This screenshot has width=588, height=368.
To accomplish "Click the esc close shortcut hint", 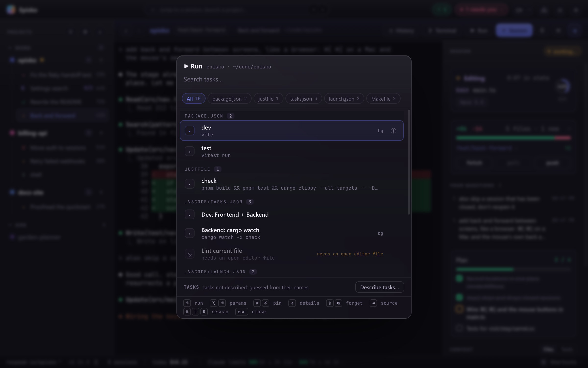I will pos(250,312).
